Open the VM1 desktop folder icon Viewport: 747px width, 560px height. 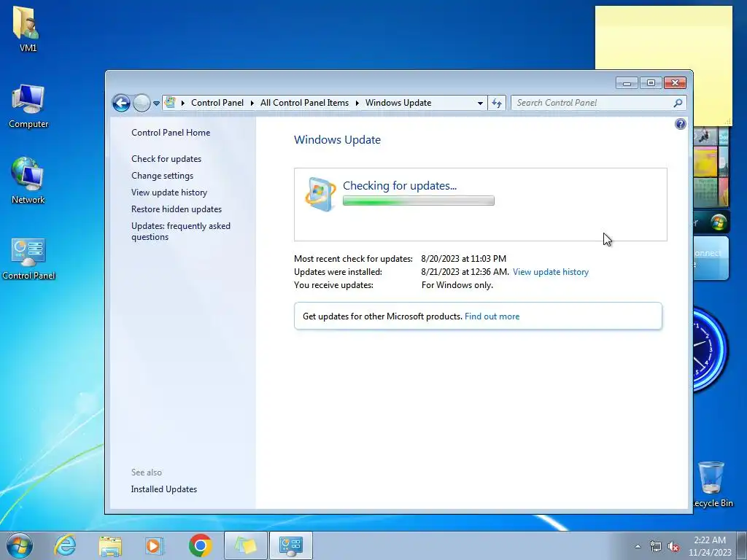pyautogui.click(x=28, y=28)
